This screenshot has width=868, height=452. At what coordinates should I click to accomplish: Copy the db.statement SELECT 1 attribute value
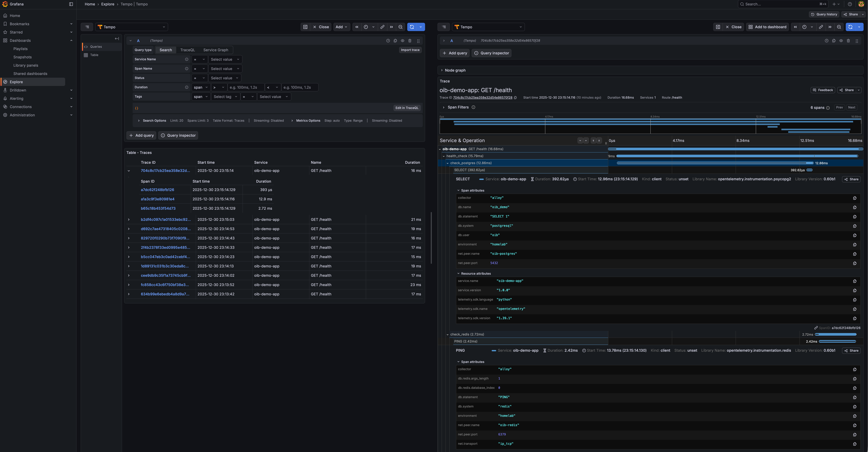pyautogui.click(x=855, y=217)
